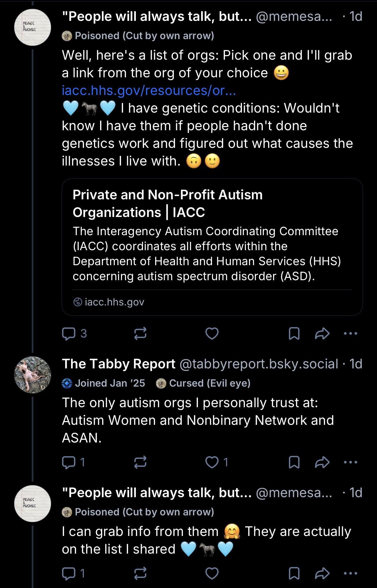Bookmark The Tabby Report's post
Viewport: 377px width, 588px height.
294,462
